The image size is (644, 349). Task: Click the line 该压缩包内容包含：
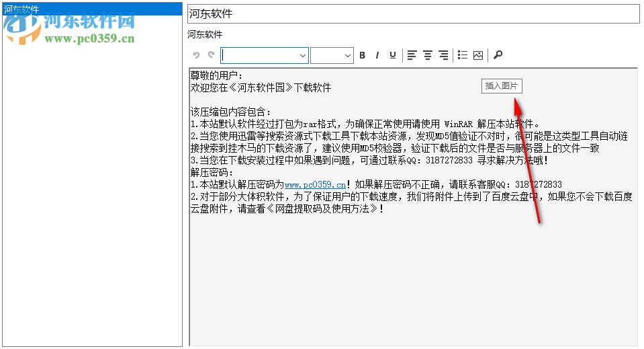[231, 112]
